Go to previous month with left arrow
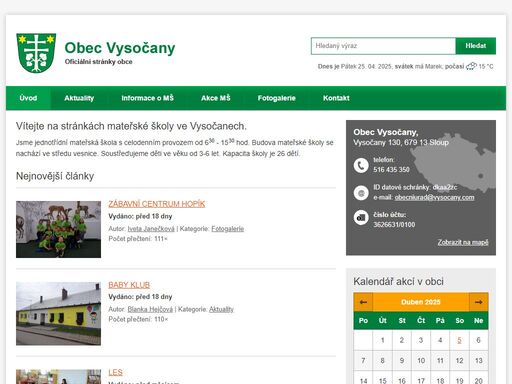The width and height of the screenshot is (512, 384). tap(363, 302)
